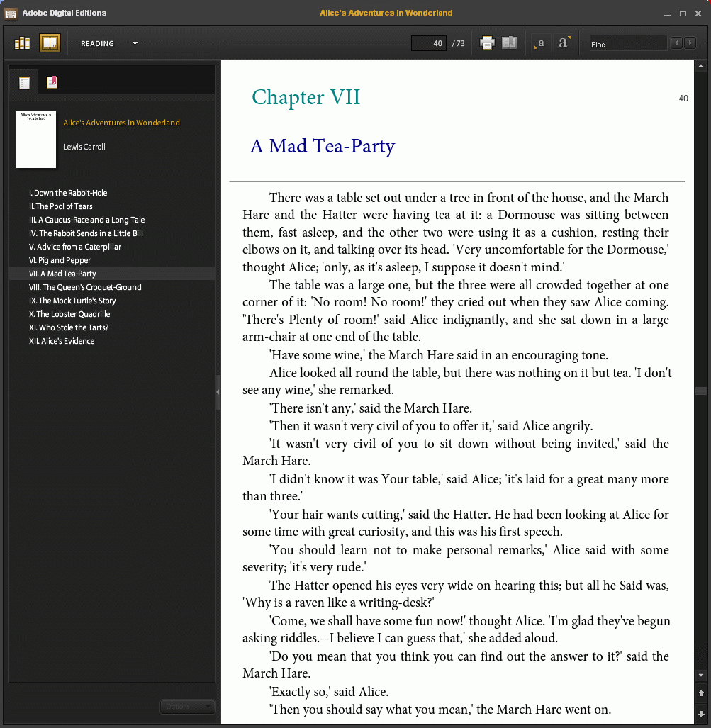711x728 pixels.
Task: Click total pages '/ 73' label
Action: [459, 44]
